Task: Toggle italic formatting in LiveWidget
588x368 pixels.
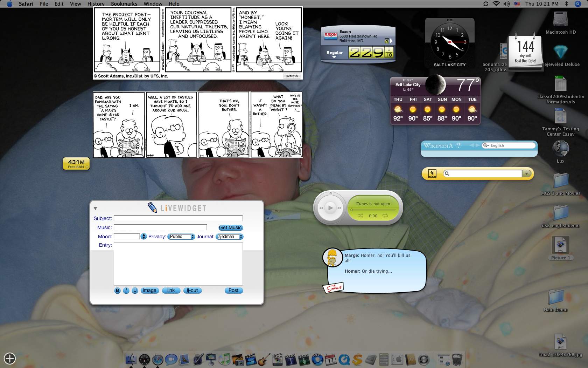Action: [x=126, y=291]
